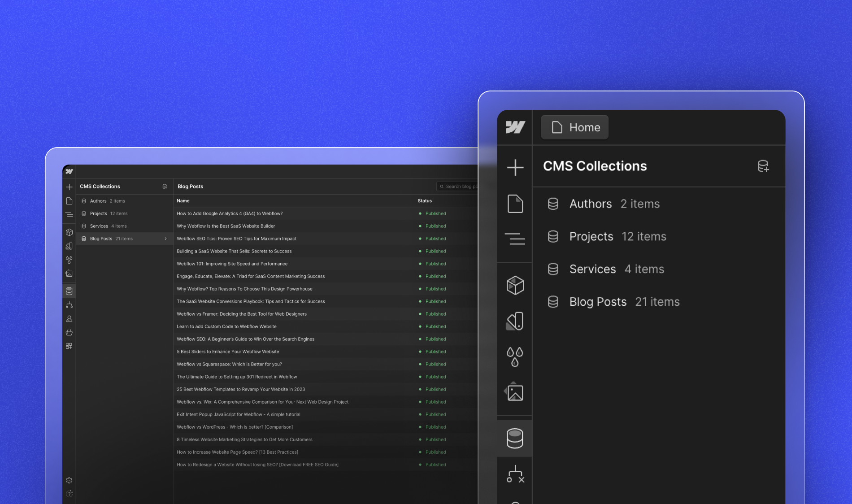The width and height of the screenshot is (852, 504).
Task: Open Logic flow icon in small window sidebar
Action: click(x=69, y=305)
